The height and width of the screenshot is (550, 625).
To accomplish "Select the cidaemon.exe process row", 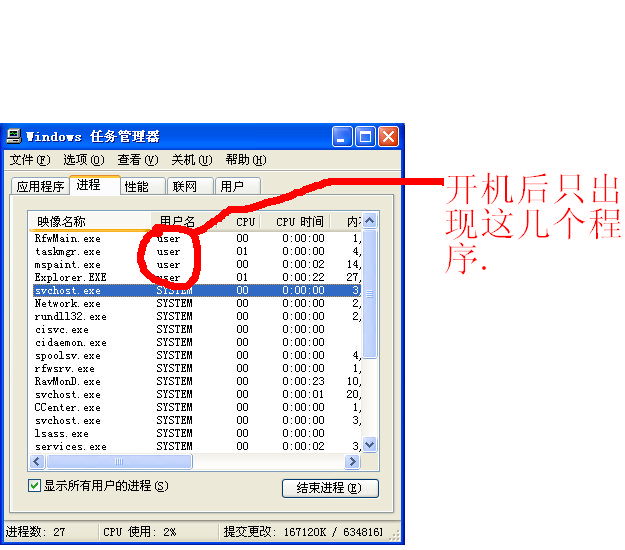I will click(197, 342).
